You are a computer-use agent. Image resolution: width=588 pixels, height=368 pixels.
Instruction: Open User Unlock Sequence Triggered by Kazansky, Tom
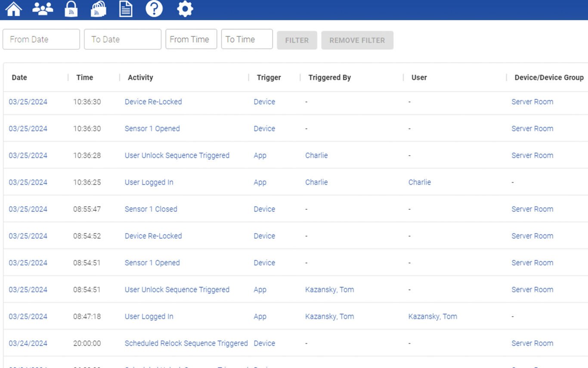click(177, 290)
